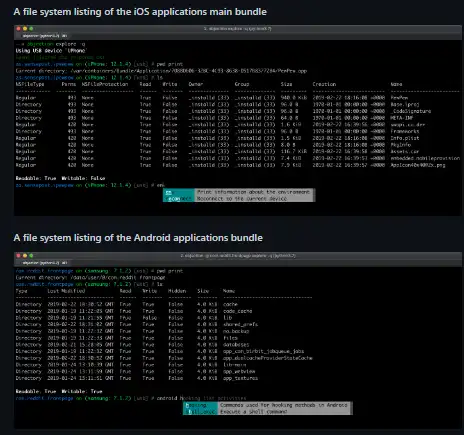The image size is (464, 435).
Task: Click the green zoom dot of iOS terminal
Action: pos(31,29)
